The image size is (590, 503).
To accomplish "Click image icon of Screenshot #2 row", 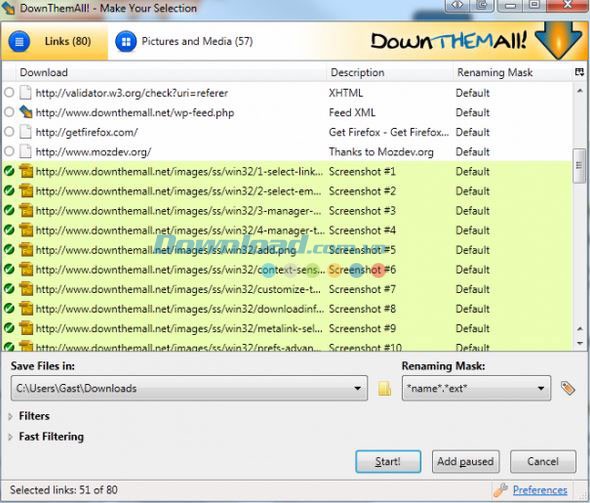I will (x=26, y=191).
